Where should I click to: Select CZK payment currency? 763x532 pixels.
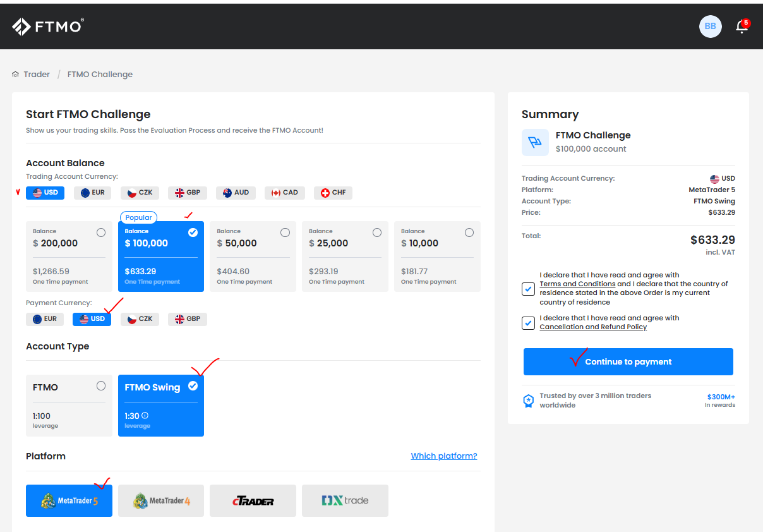[140, 319]
